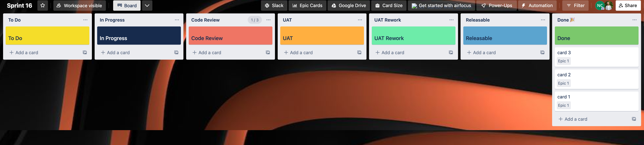
Task: Edit the UAT Rework list title
Action: [x=388, y=20]
